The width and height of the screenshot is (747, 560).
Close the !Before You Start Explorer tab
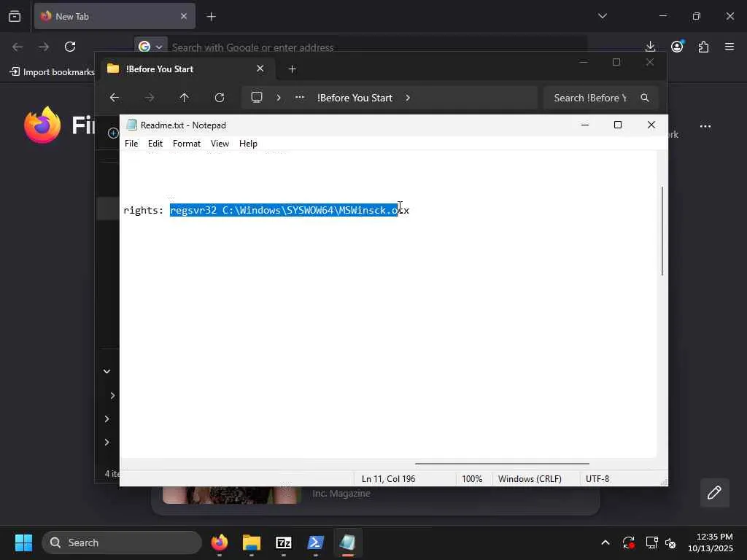(260, 69)
